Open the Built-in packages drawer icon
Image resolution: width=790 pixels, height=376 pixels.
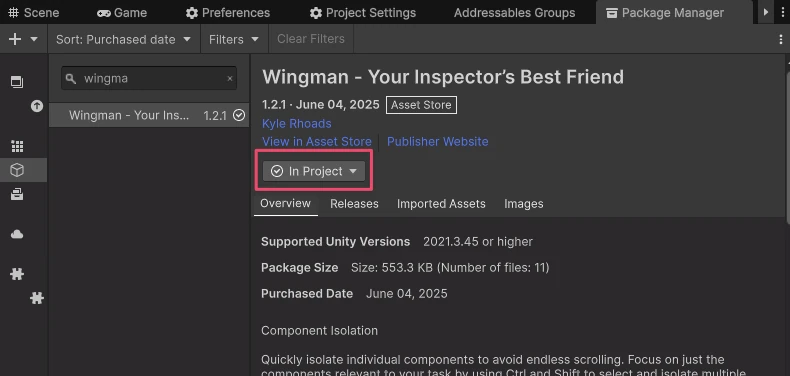tap(17, 194)
